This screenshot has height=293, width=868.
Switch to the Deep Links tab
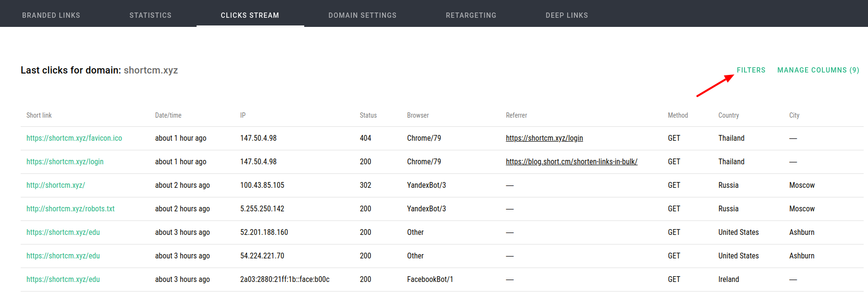click(567, 15)
